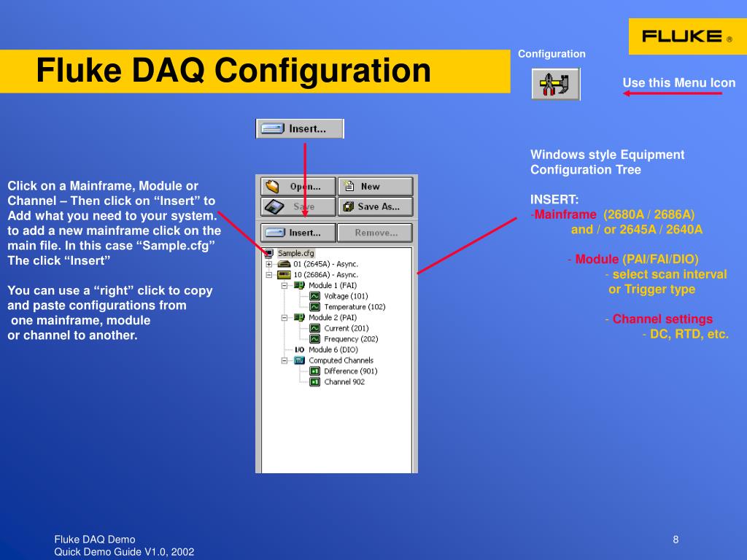This screenshot has width=747, height=560.
Task: Open a configuration file with Open...
Action: tap(298, 187)
